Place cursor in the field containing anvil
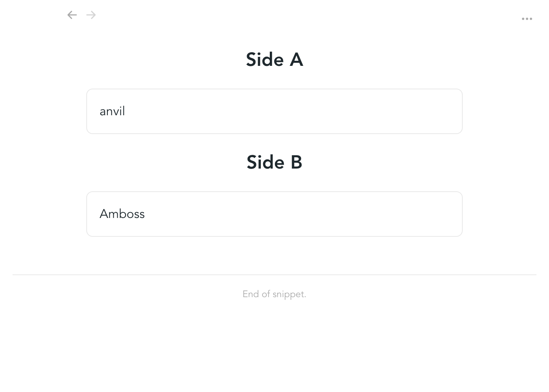Image resolution: width=549 pixels, height=392 pixels. [274, 111]
